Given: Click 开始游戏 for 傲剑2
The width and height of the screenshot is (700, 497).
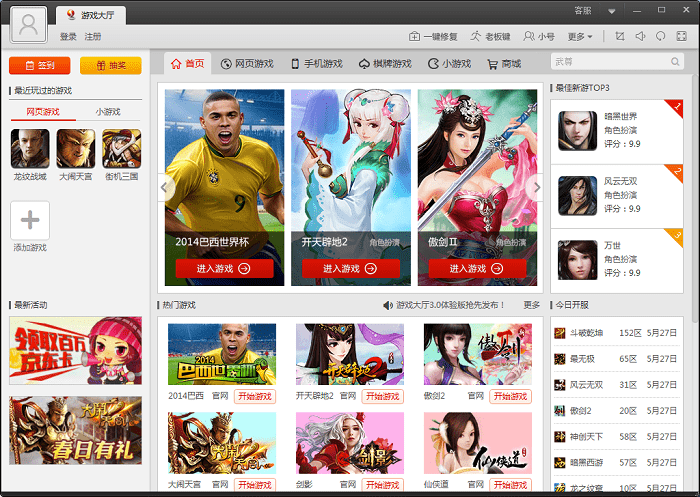Looking at the screenshot, I should (510, 396).
